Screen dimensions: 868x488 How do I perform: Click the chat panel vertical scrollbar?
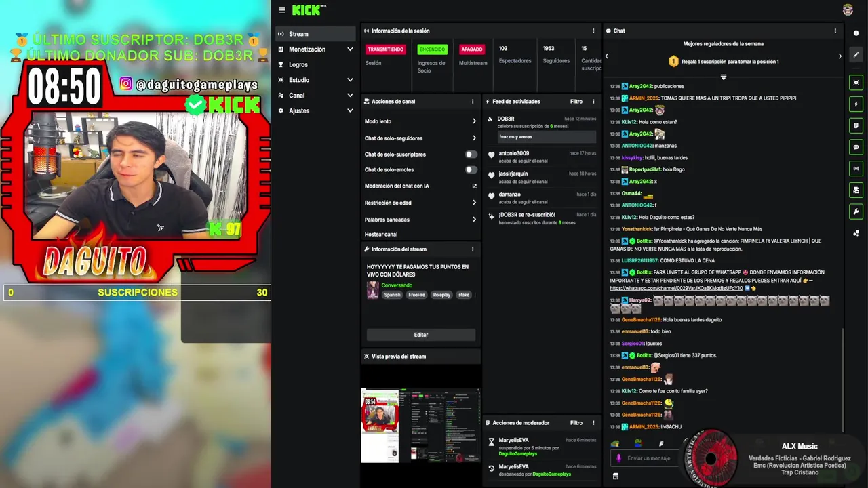(x=843, y=380)
